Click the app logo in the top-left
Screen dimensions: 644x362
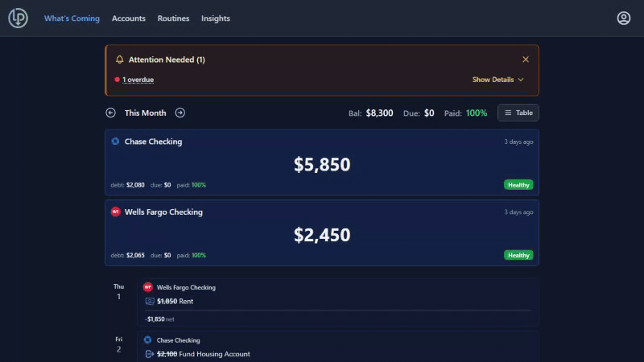(x=18, y=19)
